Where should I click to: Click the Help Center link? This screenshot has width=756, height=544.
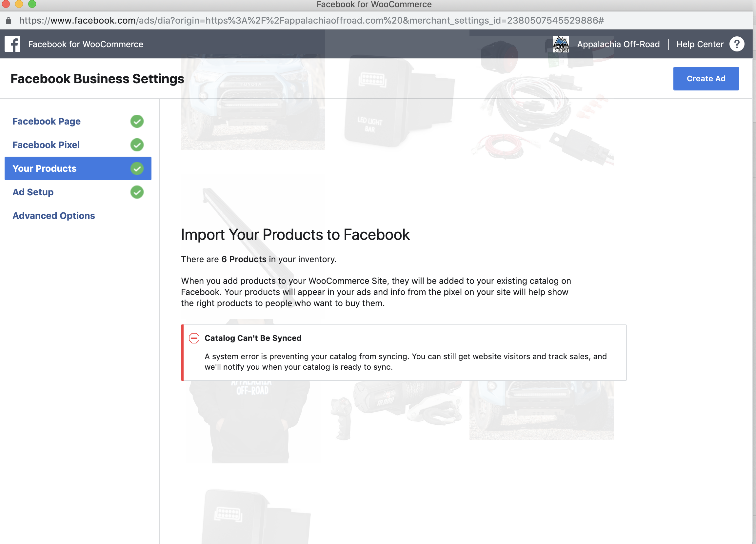[700, 44]
